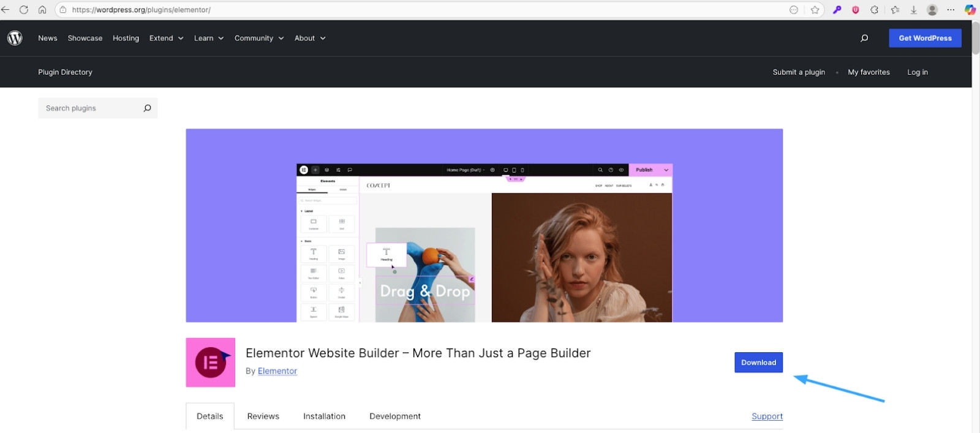This screenshot has width=980, height=433.
Task: Click the pink Elementor plugin icon
Action: [211, 363]
